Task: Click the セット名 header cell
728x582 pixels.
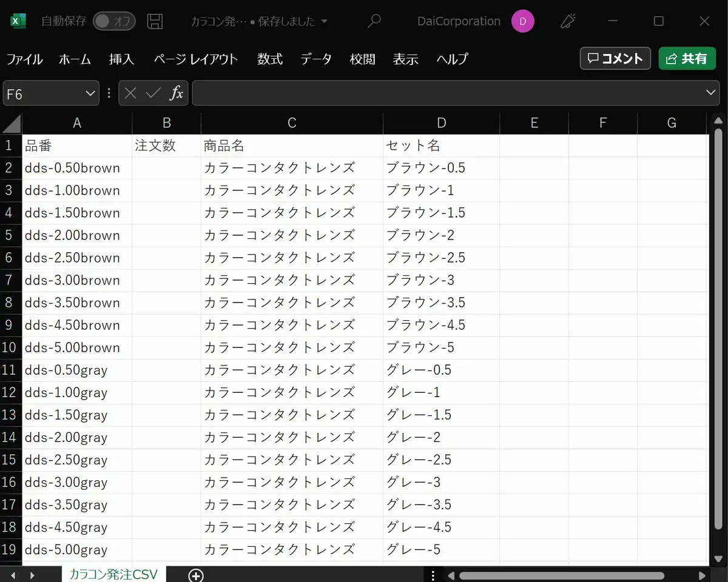Action: [441, 145]
